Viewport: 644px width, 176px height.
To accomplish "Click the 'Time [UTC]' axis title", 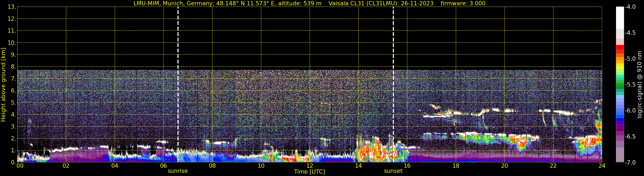I will pyautogui.click(x=310, y=172).
